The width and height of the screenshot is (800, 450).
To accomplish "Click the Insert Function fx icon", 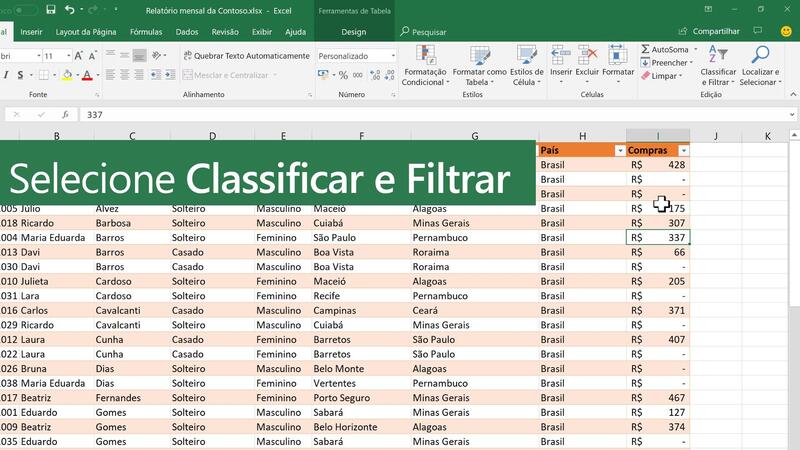I will coord(65,115).
